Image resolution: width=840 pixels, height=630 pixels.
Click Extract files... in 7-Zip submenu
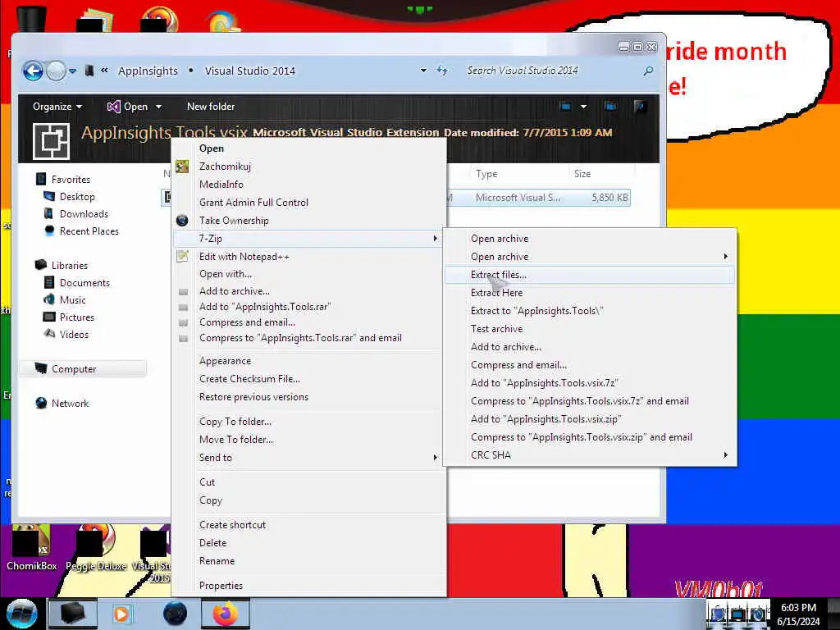(x=589, y=274)
